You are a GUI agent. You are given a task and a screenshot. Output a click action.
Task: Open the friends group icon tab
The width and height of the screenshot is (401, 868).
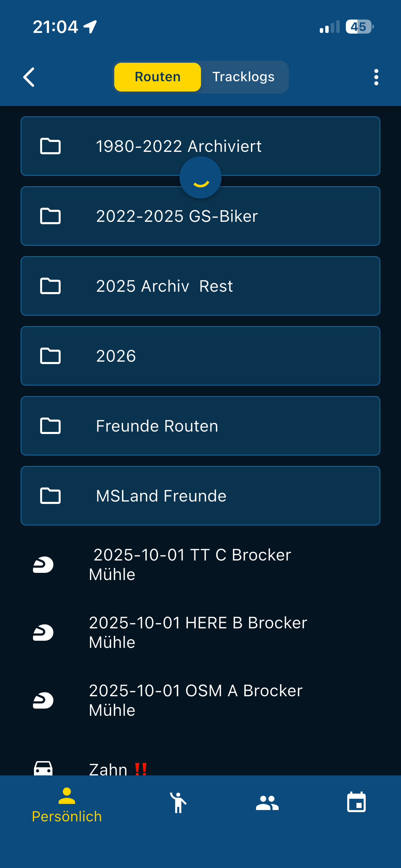(267, 803)
